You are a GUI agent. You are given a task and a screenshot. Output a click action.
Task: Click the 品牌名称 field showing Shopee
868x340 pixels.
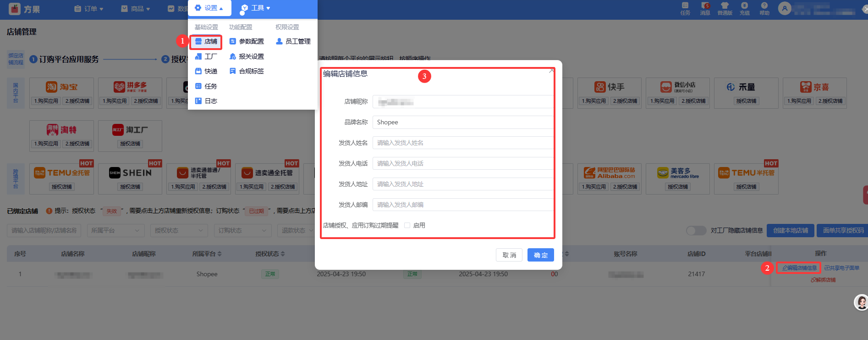point(463,122)
